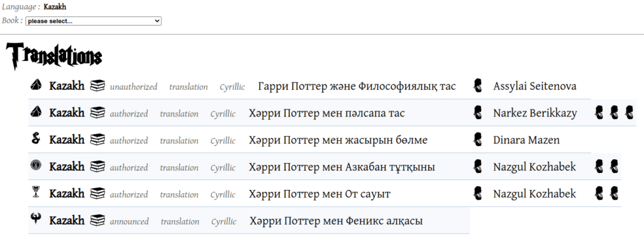Click the goblet icon in the От сауыт row
The width and height of the screenshot is (644, 241).
(x=36, y=192)
